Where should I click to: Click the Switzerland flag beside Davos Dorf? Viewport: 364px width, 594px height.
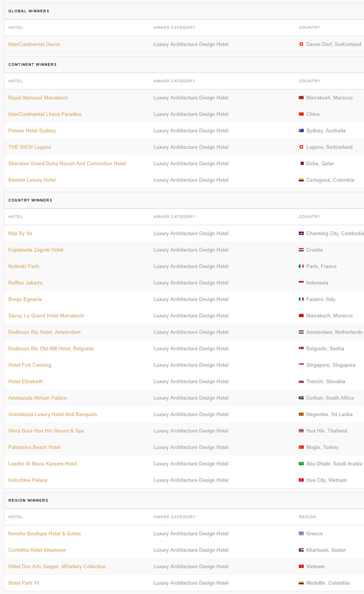coord(301,44)
